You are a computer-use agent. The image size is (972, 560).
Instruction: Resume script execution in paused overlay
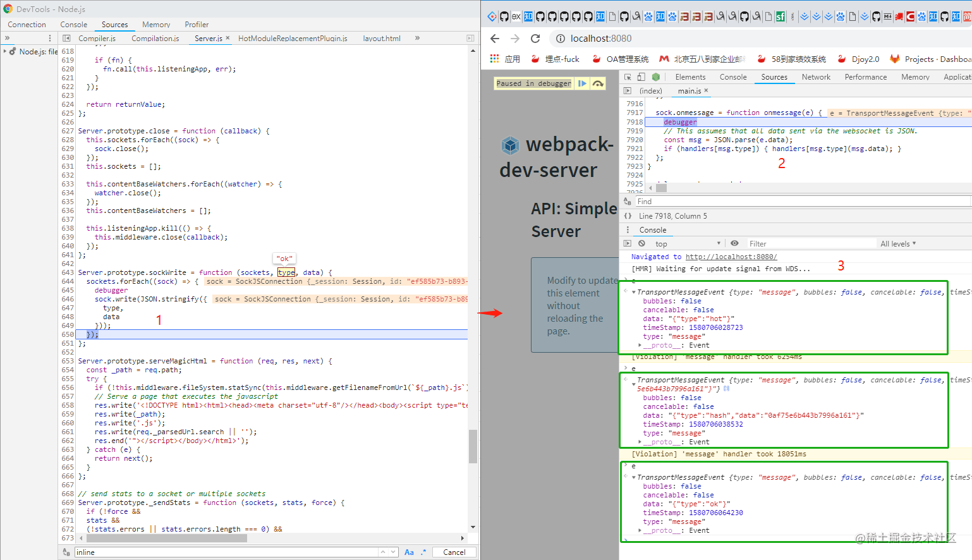[x=582, y=83]
